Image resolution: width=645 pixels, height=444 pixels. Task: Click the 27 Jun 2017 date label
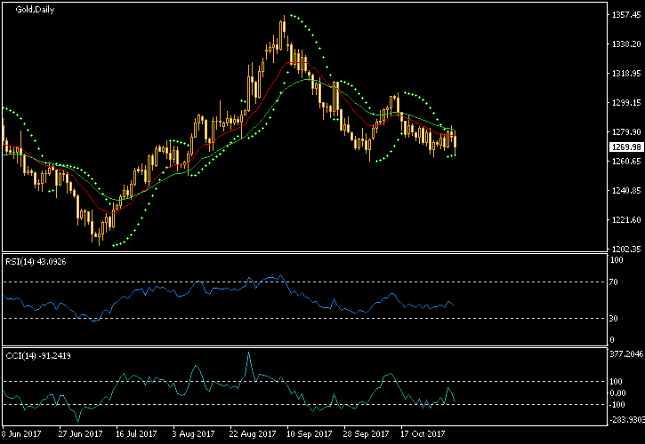tap(80, 434)
